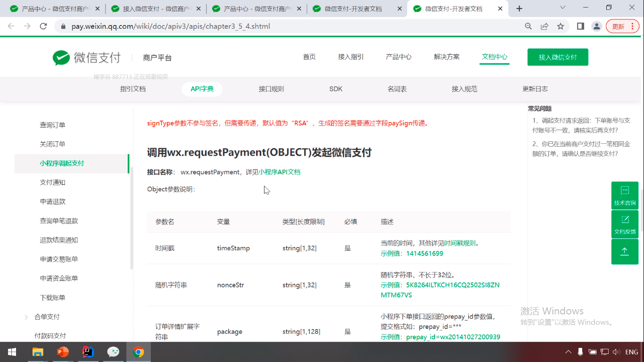Image resolution: width=644 pixels, height=362 pixels.
Task: Follow the 时间戳规则 link
Action: [460, 243]
